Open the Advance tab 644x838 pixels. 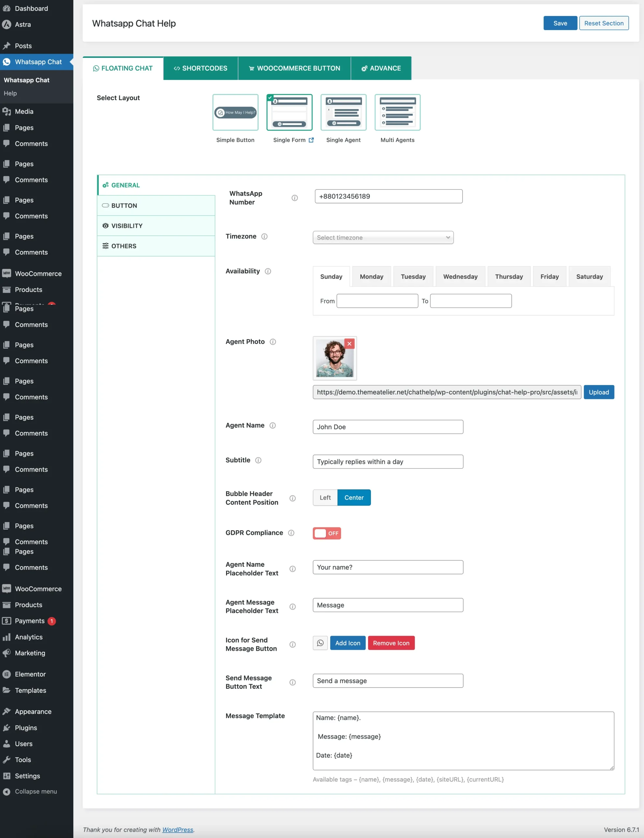click(x=381, y=68)
